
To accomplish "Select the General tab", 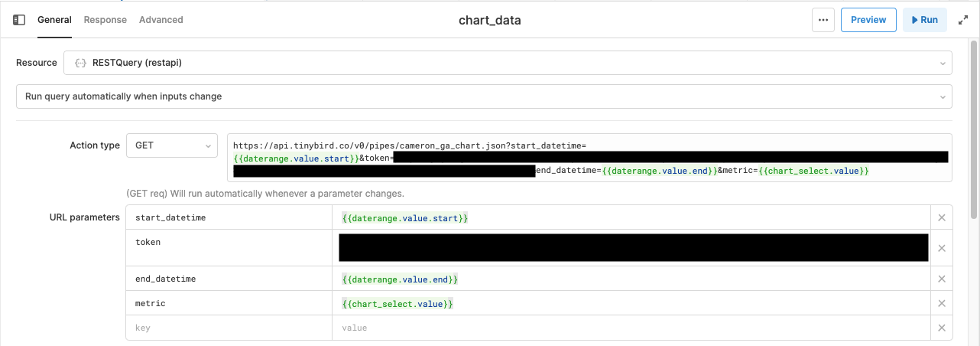I will tap(54, 20).
